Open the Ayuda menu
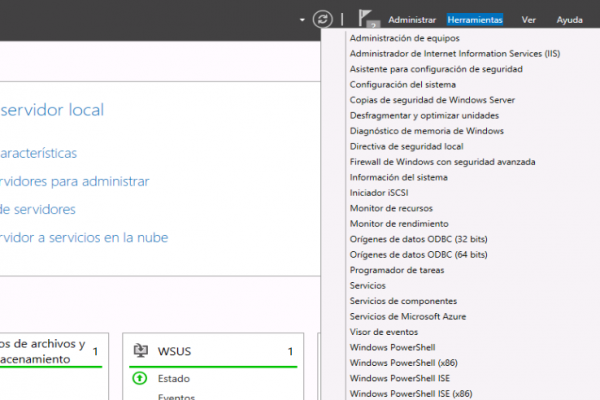 click(x=569, y=20)
